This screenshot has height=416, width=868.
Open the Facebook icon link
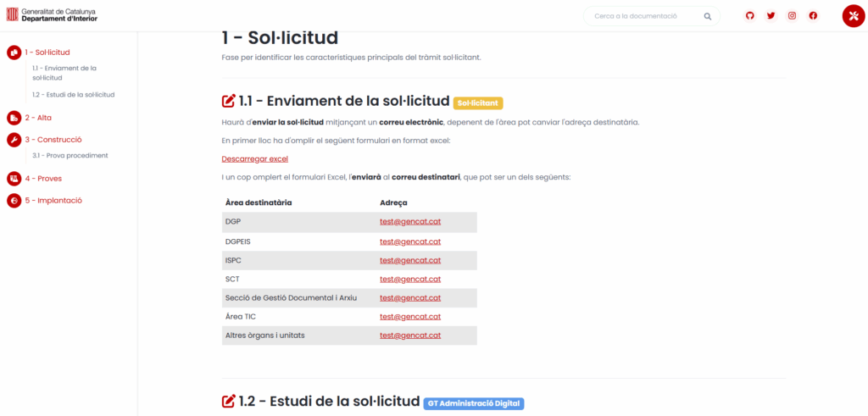click(813, 16)
